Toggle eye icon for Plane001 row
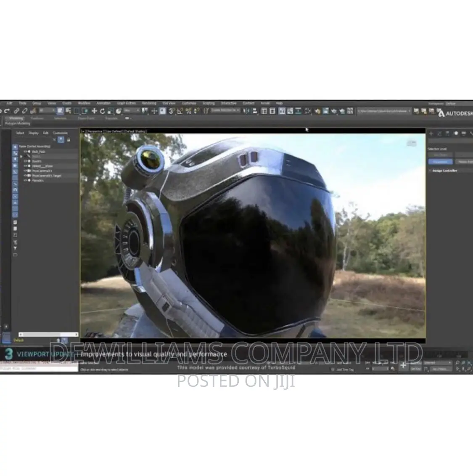This screenshot has width=473, height=476. (25, 181)
